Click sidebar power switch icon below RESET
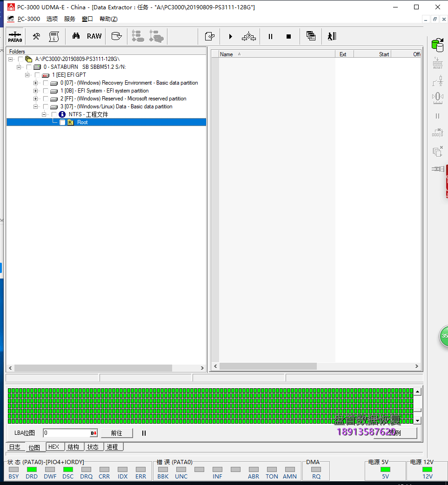Screen dimensions: 448x485 pos(437,81)
